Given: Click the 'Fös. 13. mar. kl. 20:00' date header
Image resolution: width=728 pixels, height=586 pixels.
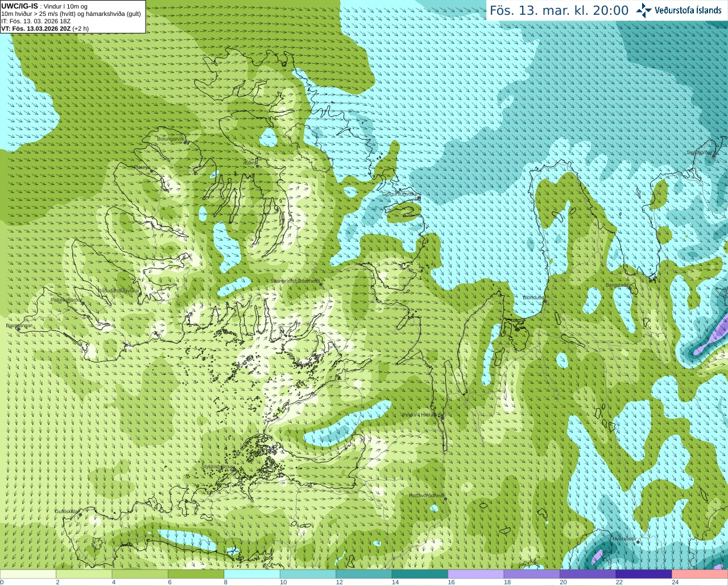Looking at the screenshot, I should pos(559,11).
